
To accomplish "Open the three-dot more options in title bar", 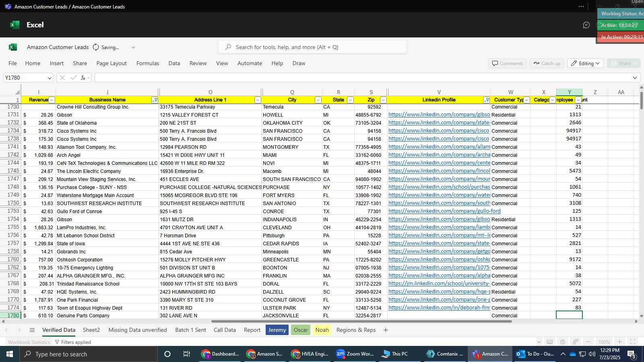I will [x=581, y=6].
